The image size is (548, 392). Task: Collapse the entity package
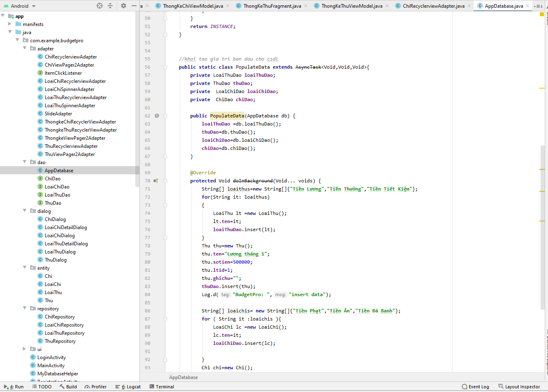click(x=24, y=268)
